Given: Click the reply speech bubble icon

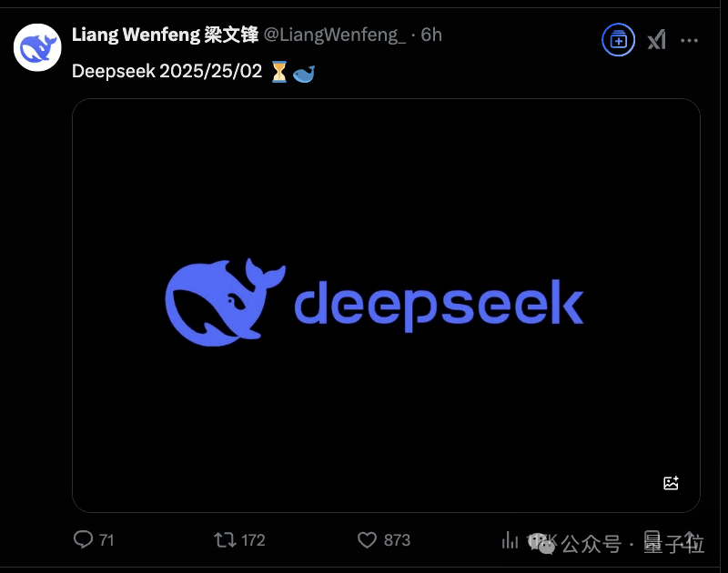Looking at the screenshot, I should 84,539.
